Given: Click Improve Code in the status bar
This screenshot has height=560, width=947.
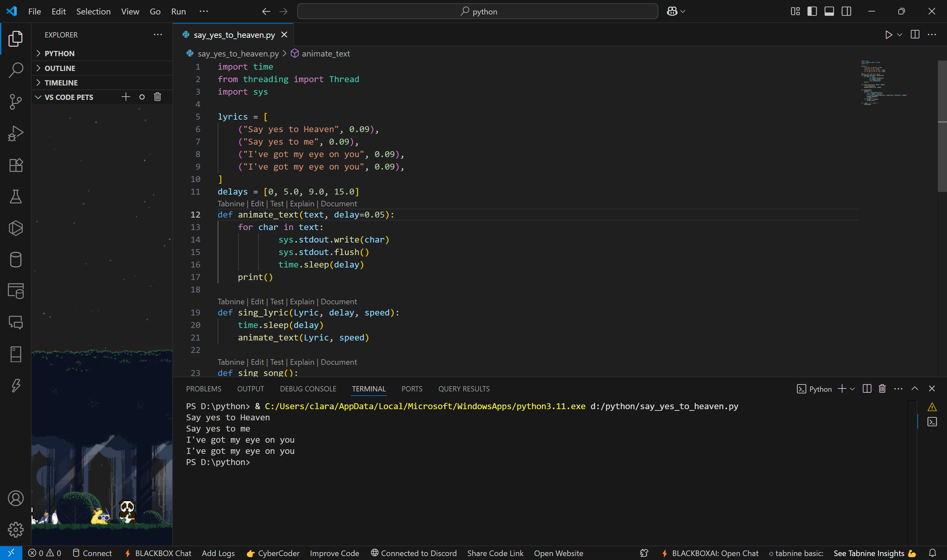Looking at the screenshot, I should pyautogui.click(x=334, y=553).
